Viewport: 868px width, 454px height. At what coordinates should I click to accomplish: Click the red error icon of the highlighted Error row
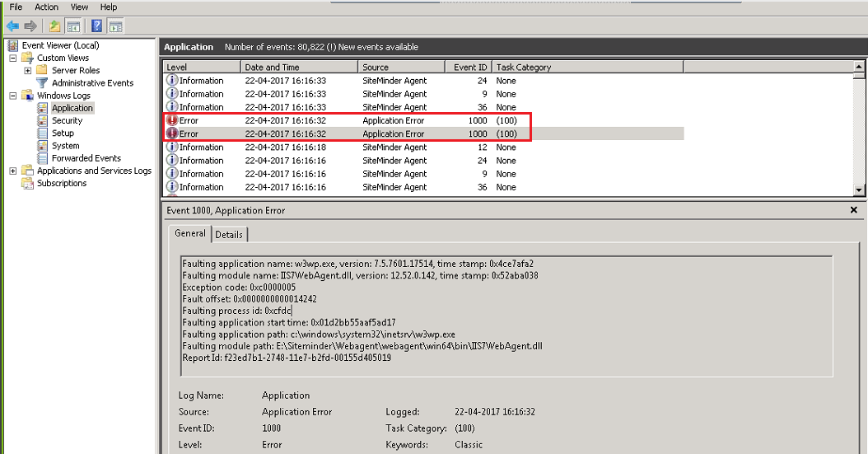(172, 133)
